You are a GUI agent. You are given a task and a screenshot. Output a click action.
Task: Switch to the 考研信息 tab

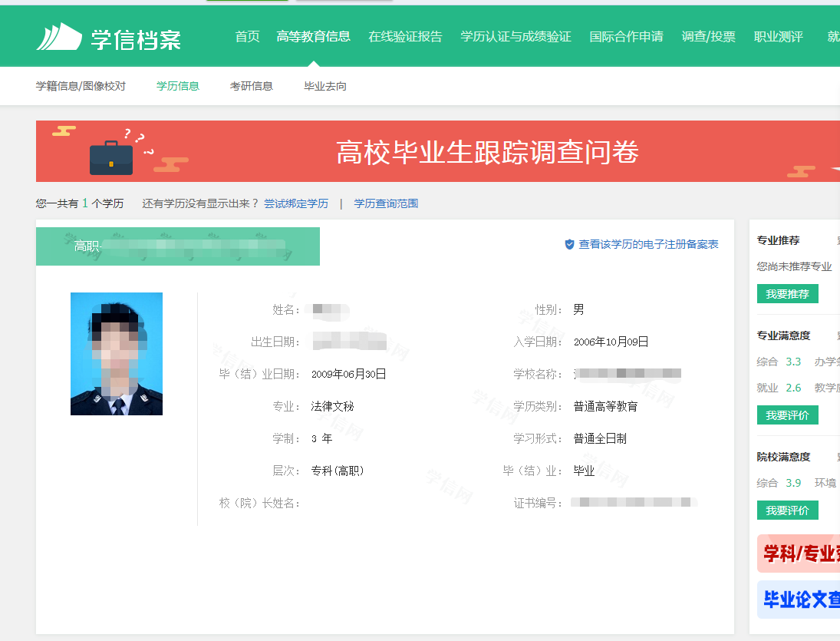pos(250,86)
